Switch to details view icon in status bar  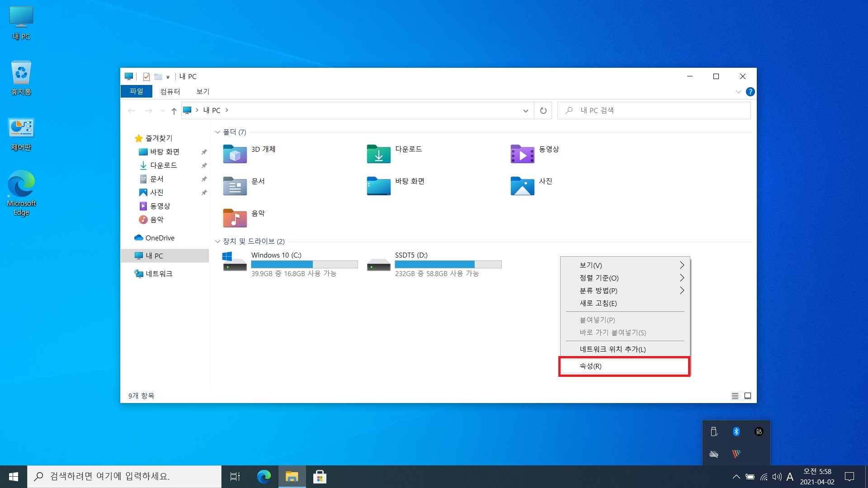[735, 396]
